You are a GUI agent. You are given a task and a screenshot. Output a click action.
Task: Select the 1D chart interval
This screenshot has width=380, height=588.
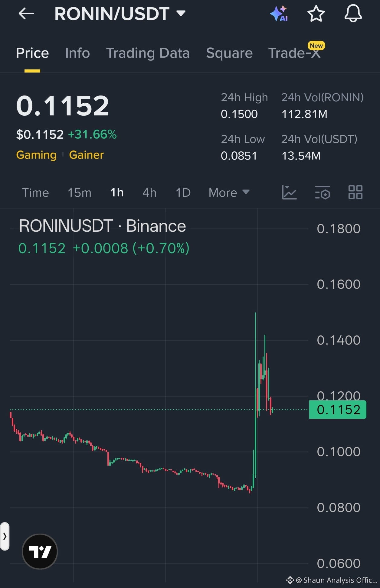183,192
